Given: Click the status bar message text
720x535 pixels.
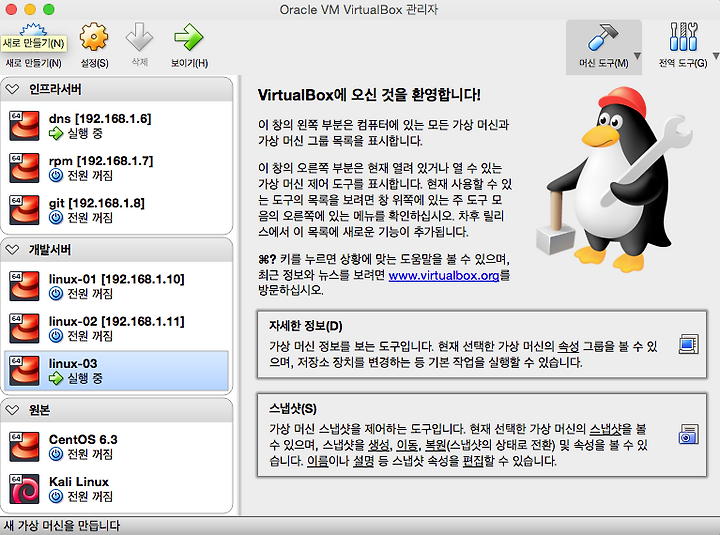Looking at the screenshot, I should (62, 526).
